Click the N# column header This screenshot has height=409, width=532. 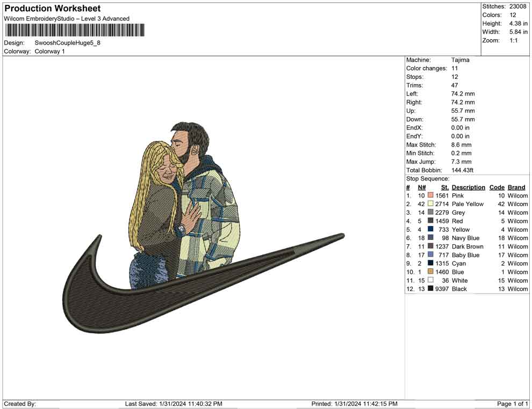(422, 187)
